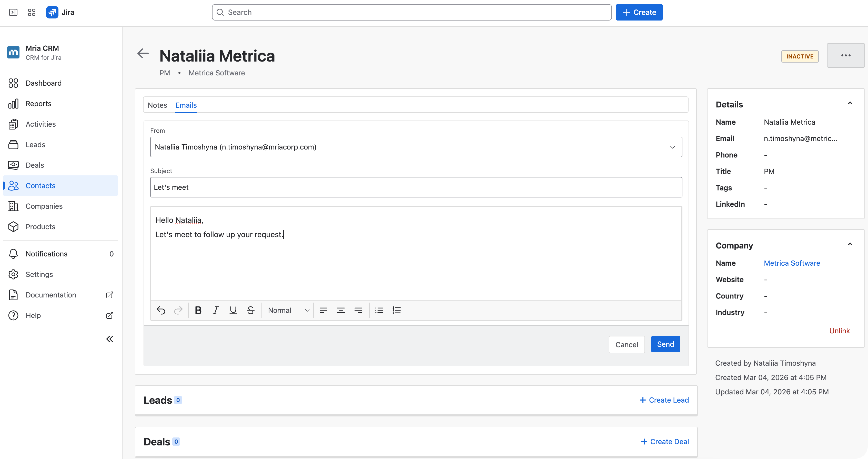Click the Reports bar chart icon

(x=13, y=104)
